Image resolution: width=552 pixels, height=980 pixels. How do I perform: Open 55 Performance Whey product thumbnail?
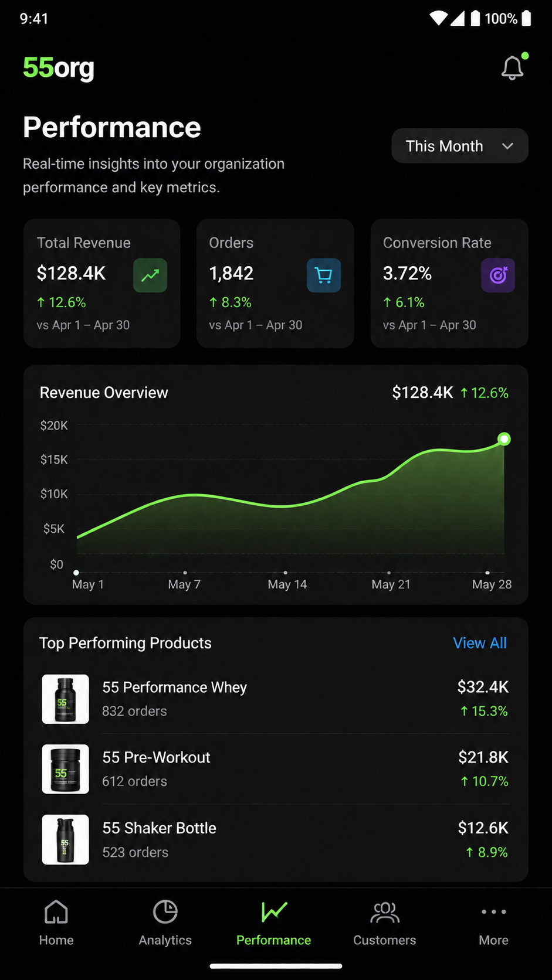click(66, 699)
